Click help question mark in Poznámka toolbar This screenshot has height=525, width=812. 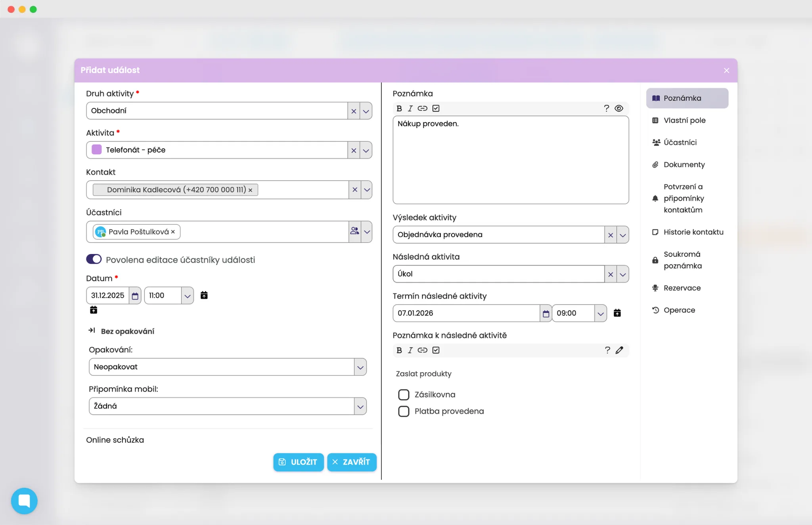pos(606,108)
